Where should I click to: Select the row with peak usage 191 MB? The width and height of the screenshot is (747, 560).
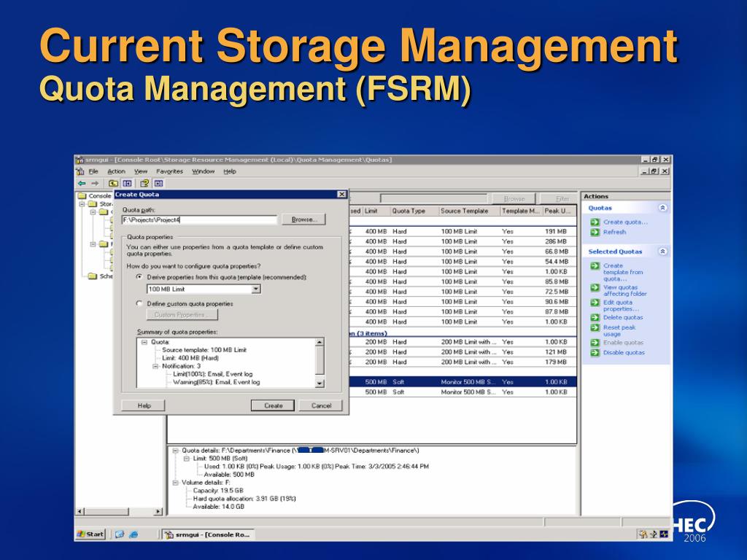(x=462, y=231)
